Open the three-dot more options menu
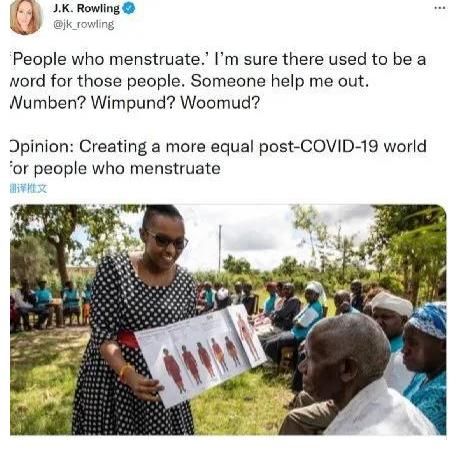 (x=440, y=8)
